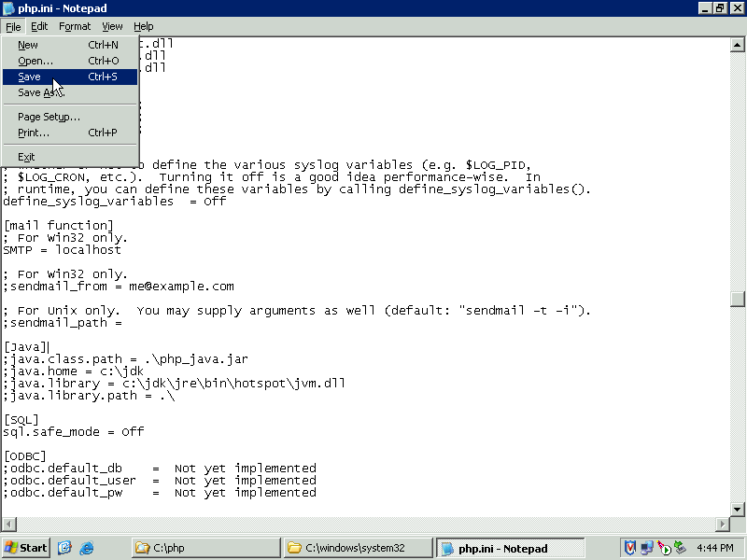The width and height of the screenshot is (747, 560).
Task: Click the horizontal scrollbar right arrow
Action: 722,525
